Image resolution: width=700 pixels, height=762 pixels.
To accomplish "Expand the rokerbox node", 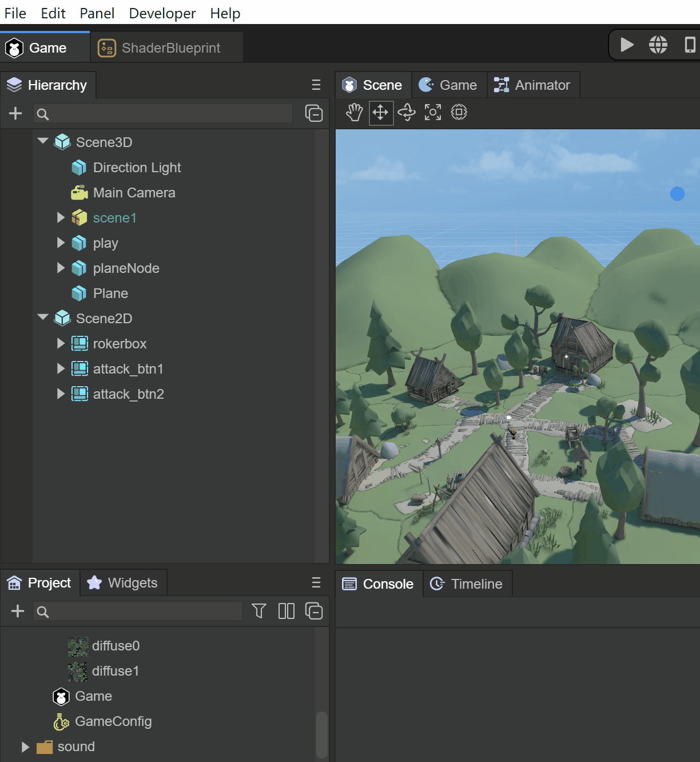I will [61, 344].
